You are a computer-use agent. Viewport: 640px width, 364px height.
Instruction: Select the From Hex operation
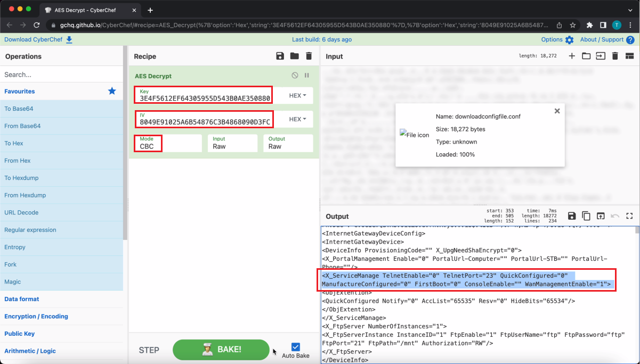point(61,161)
